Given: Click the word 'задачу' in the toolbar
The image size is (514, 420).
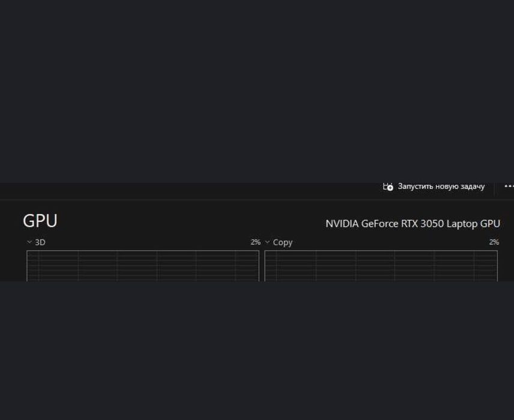Looking at the screenshot, I should (x=472, y=187).
